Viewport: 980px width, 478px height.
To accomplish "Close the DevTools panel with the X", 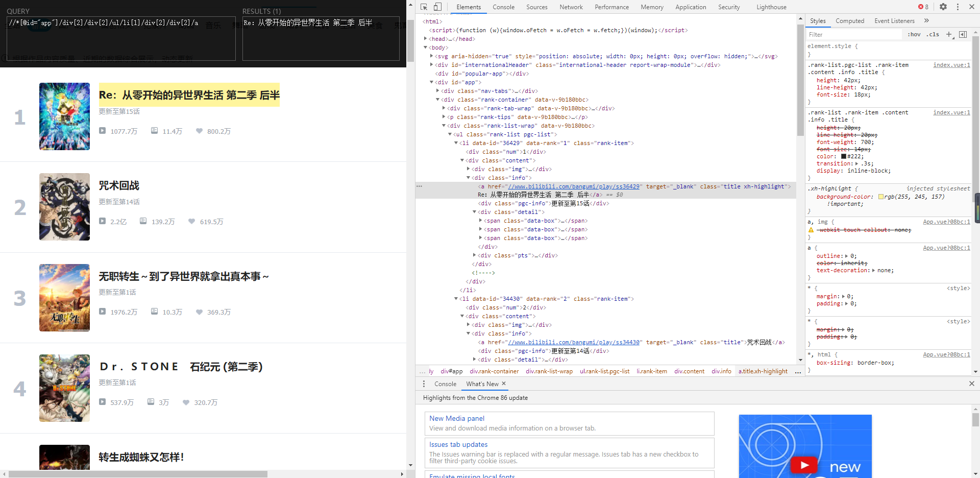I will 971,7.
